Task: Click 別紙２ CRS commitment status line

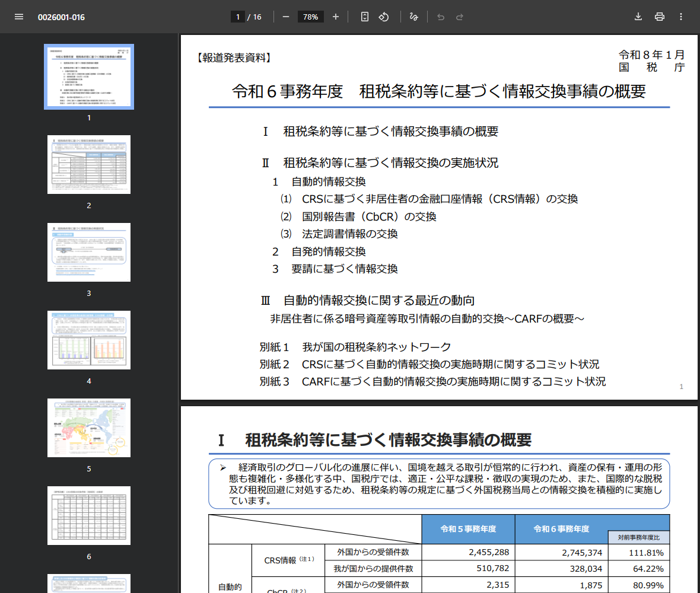Action: click(429, 365)
